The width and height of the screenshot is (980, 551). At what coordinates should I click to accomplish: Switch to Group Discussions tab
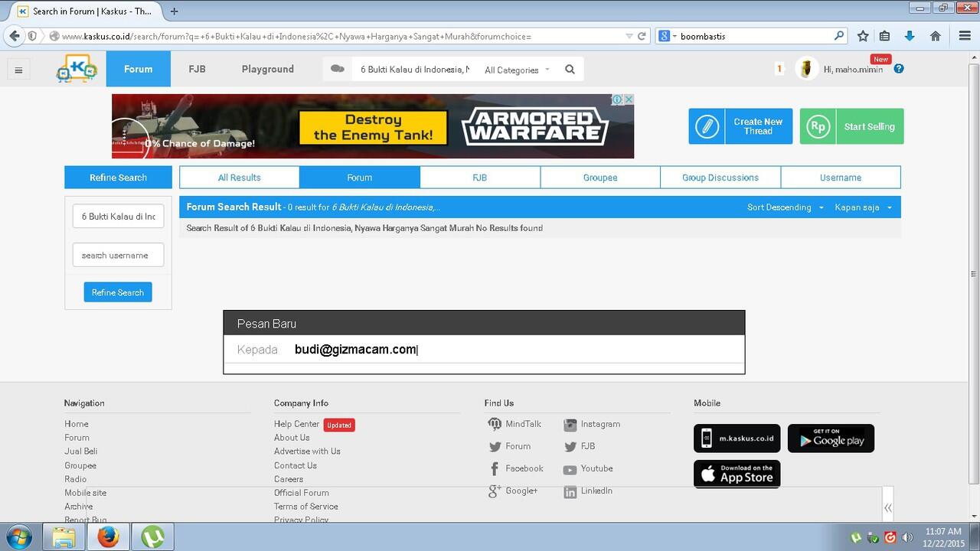(x=720, y=178)
